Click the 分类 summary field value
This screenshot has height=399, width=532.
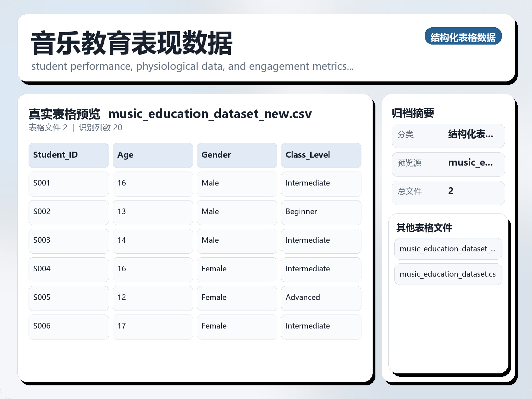[x=471, y=135]
